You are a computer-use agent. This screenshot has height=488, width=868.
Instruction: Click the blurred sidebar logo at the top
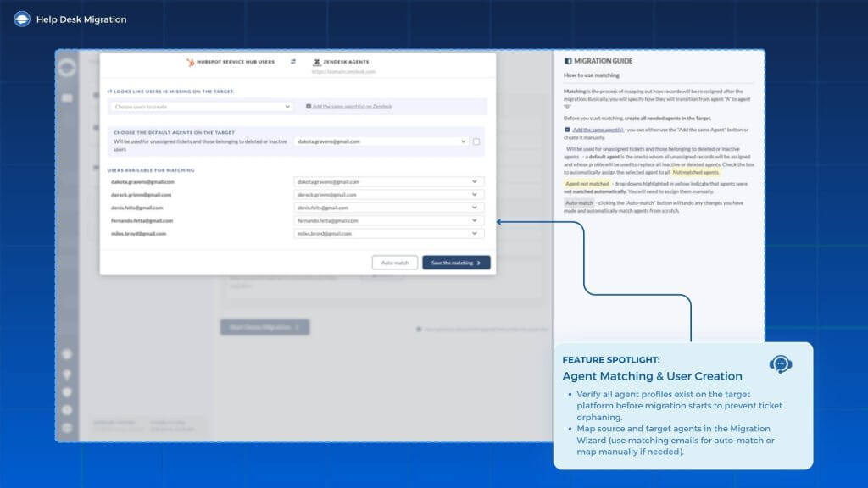[x=67, y=68]
